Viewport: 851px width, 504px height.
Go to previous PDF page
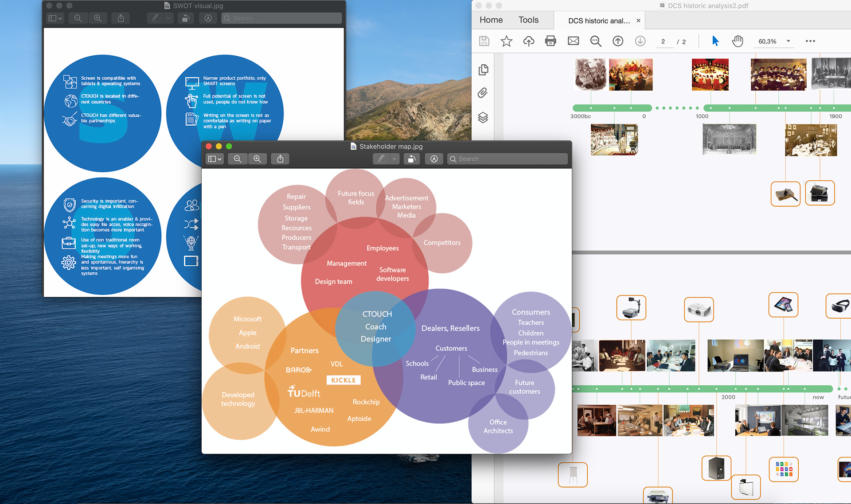[x=618, y=41]
